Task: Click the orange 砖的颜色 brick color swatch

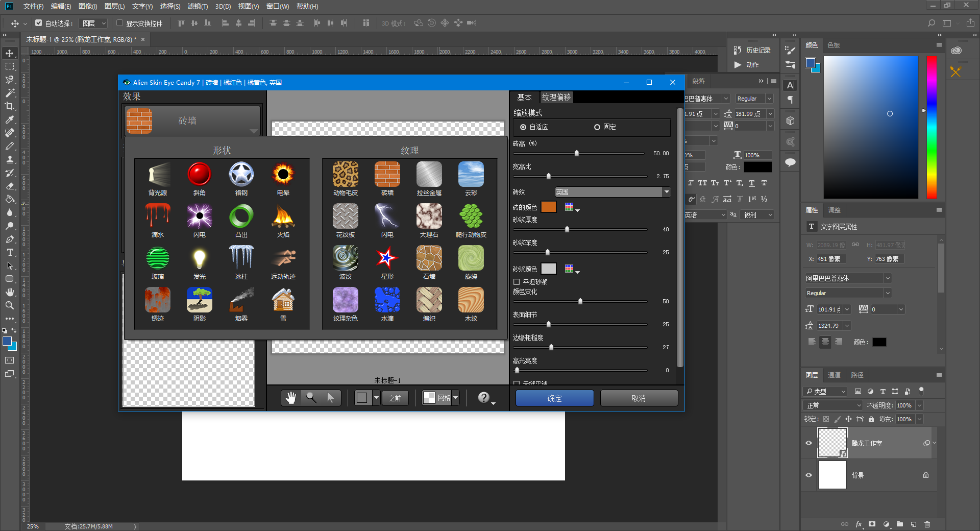Action: [549, 207]
